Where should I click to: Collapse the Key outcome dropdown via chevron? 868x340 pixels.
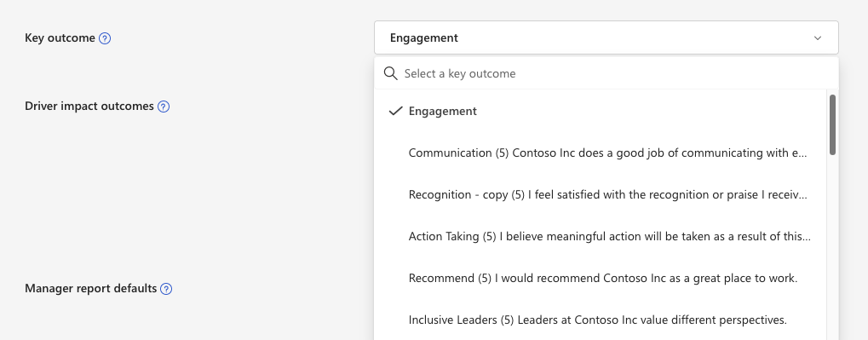coord(818,38)
